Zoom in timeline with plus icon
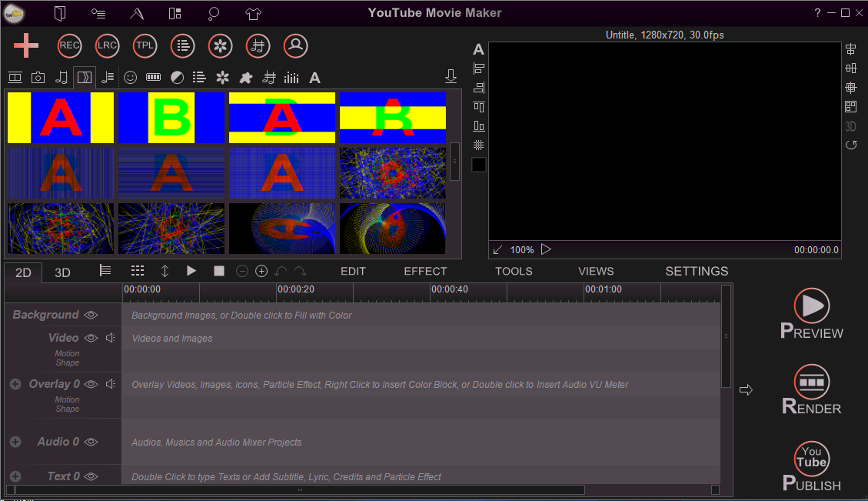This screenshot has width=868, height=501. tap(261, 271)
